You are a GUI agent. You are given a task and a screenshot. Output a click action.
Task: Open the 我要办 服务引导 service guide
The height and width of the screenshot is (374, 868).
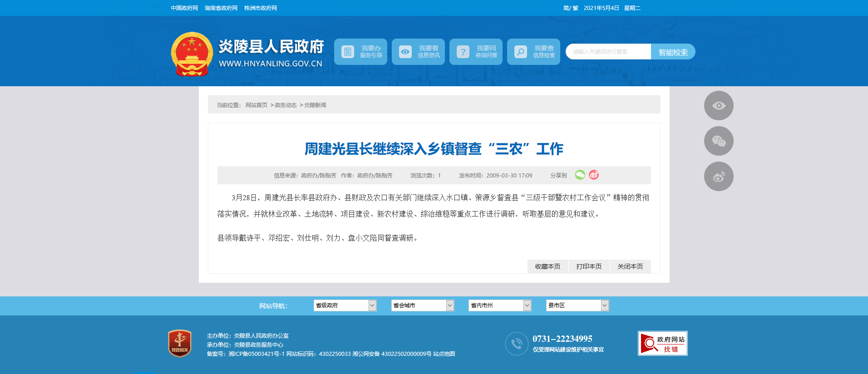click(x=360, y=52)
